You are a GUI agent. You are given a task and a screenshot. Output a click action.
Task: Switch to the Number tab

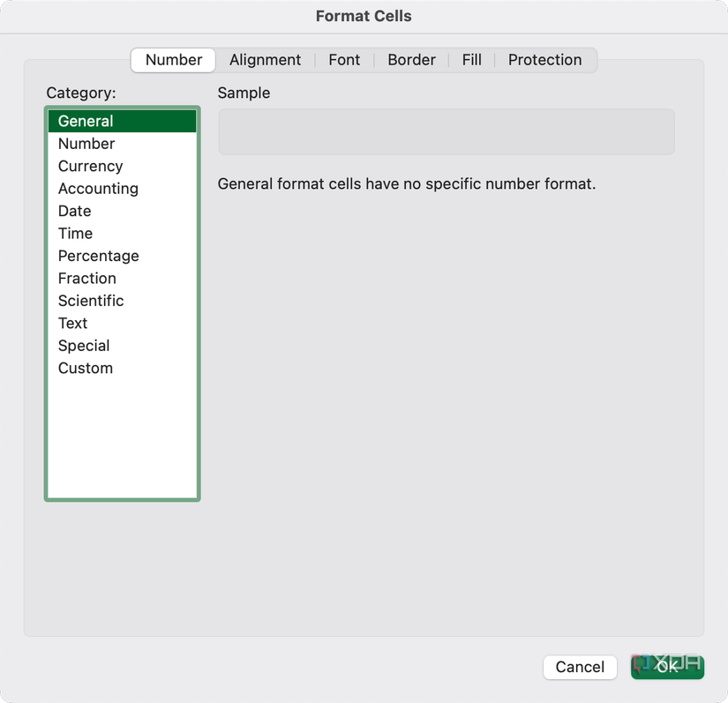point(173,60)
